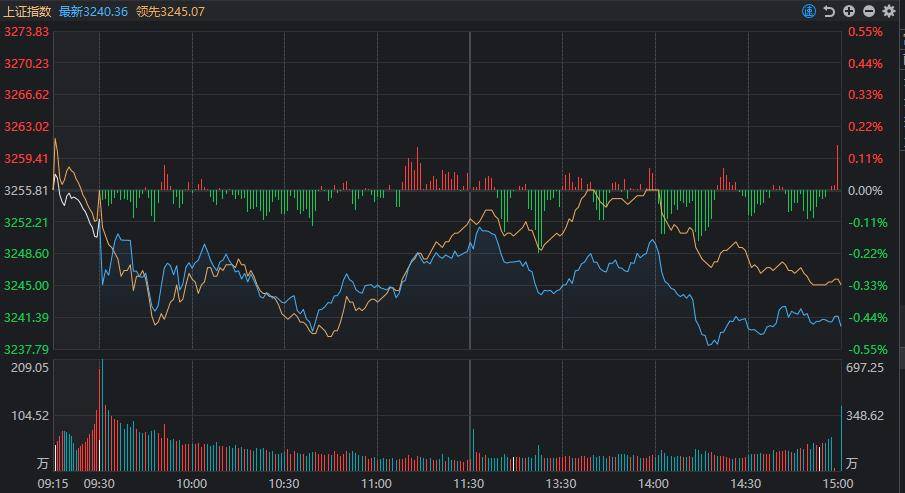
Task: Click the tallest volume bar at 09:30
Action: coord(102,414)
